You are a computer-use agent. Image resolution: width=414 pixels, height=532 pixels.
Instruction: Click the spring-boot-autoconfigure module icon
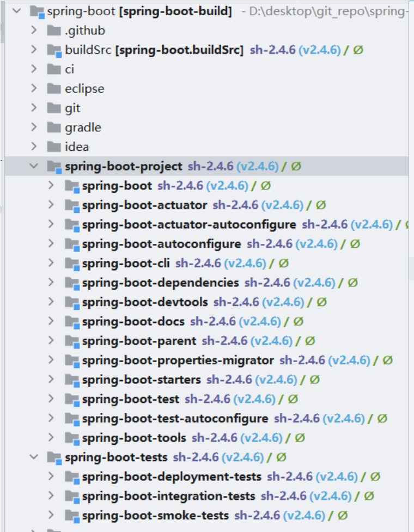click(72, 244)
